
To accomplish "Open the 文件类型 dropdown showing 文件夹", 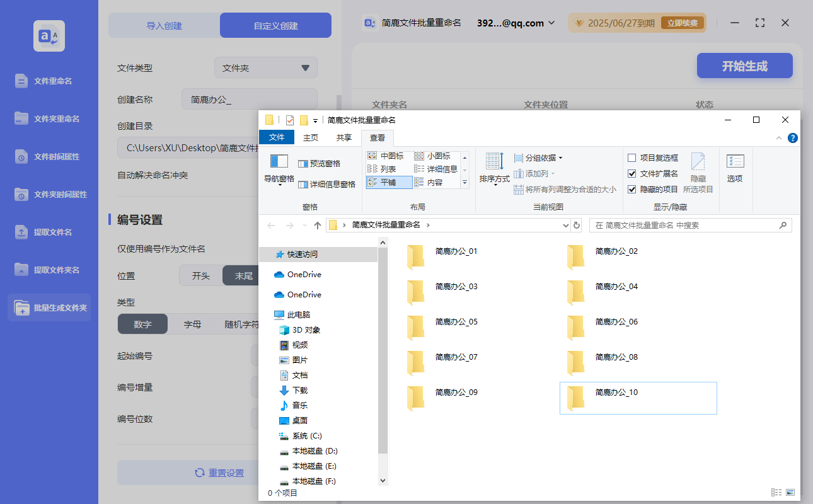I will pyautogui.click(x=265, y=67).
